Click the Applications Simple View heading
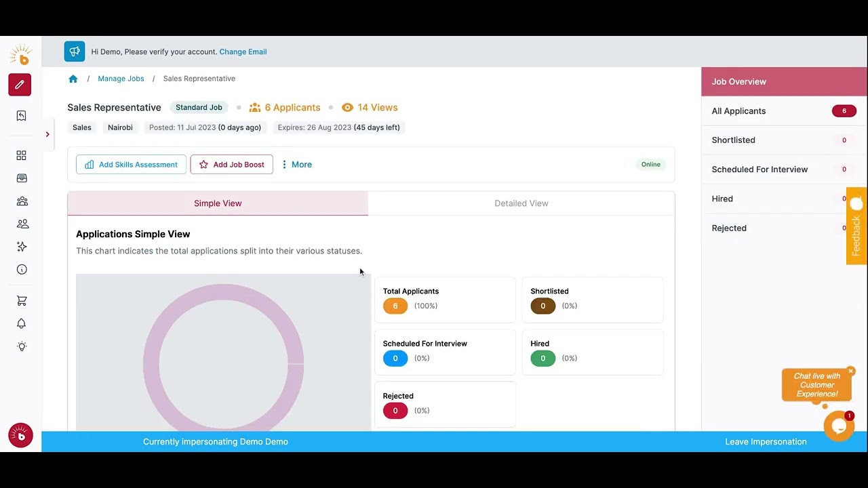This screenshot has height=488, width=868. pyautogui.click(x=133, y=235)
